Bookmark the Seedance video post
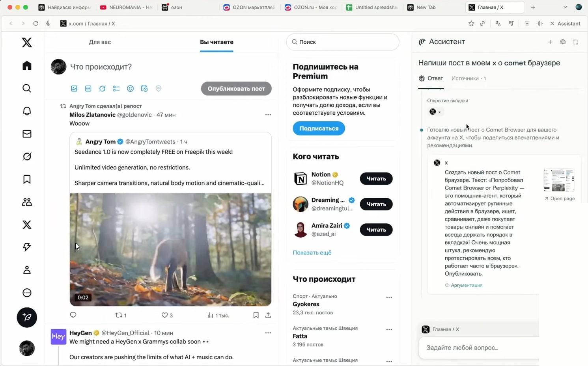 click(x=256, y=315)
